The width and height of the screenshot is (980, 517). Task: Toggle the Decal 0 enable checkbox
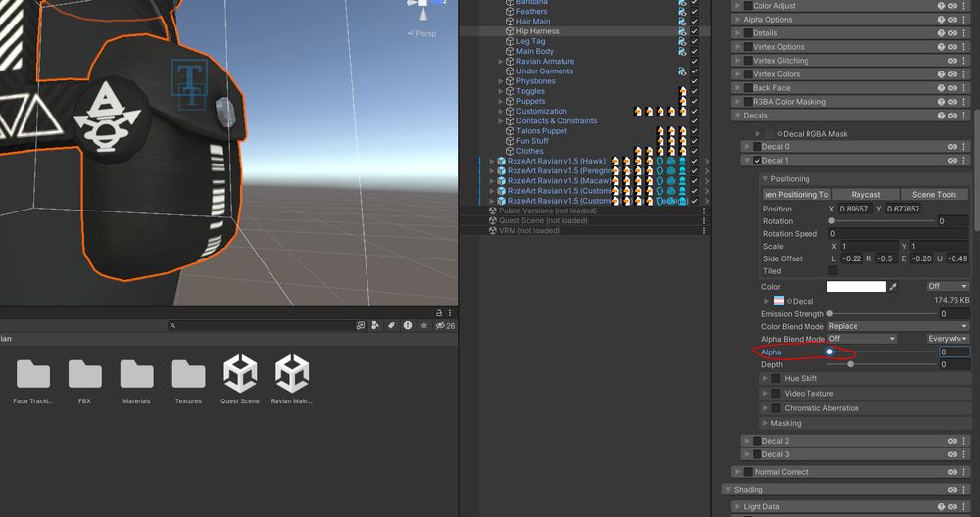[x=757, y=147]
